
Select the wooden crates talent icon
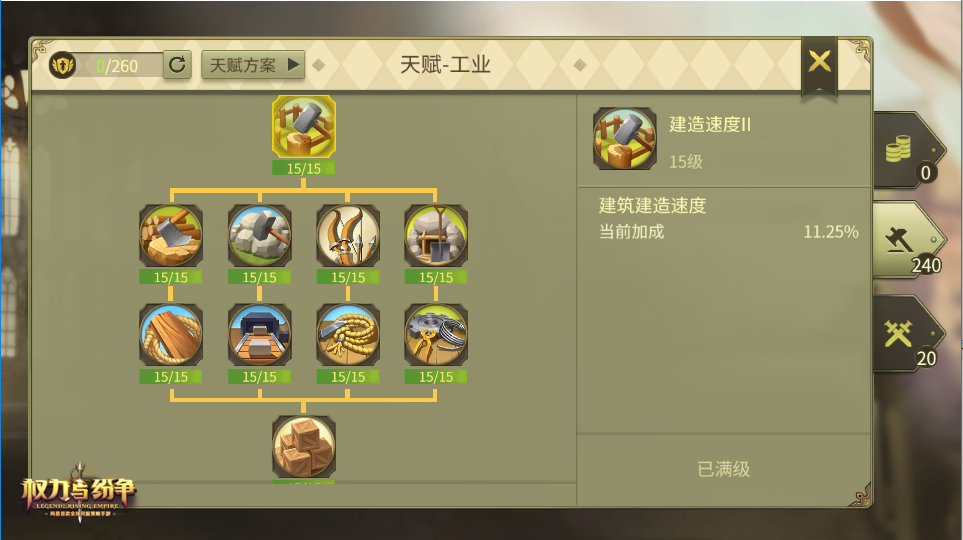[x=304, y=447]
